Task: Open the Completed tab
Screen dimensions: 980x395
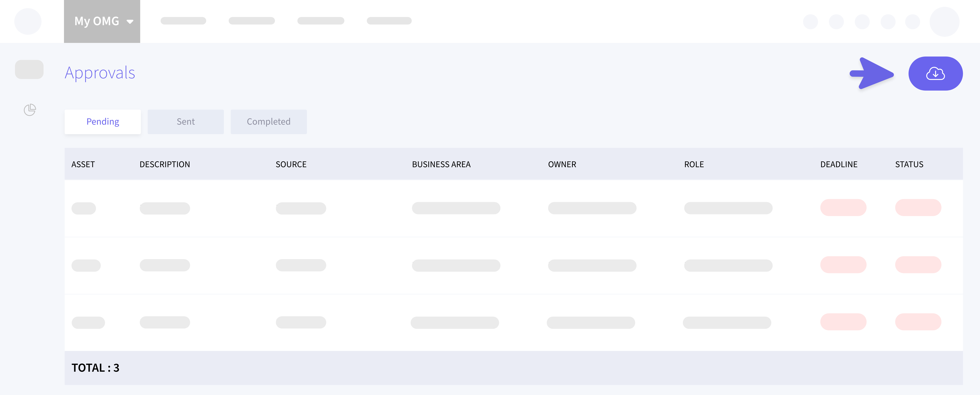Action: point(269,122)
